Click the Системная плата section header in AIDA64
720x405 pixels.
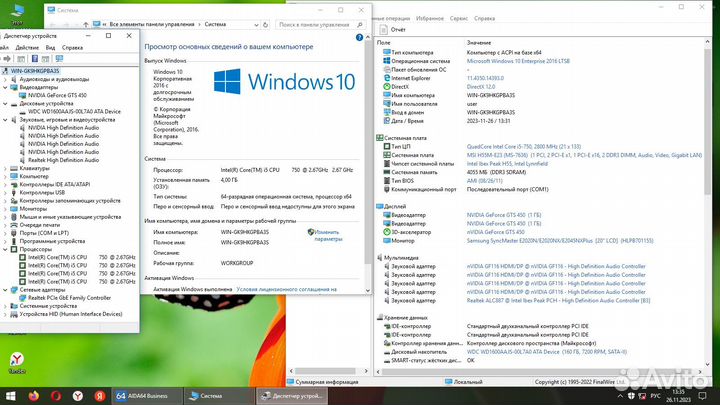click(x=401, y=138)
